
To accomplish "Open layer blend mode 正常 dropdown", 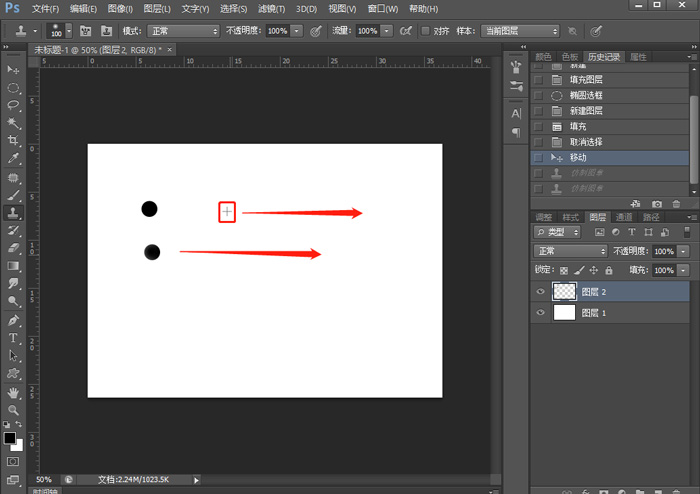I will tap(571, 251).
